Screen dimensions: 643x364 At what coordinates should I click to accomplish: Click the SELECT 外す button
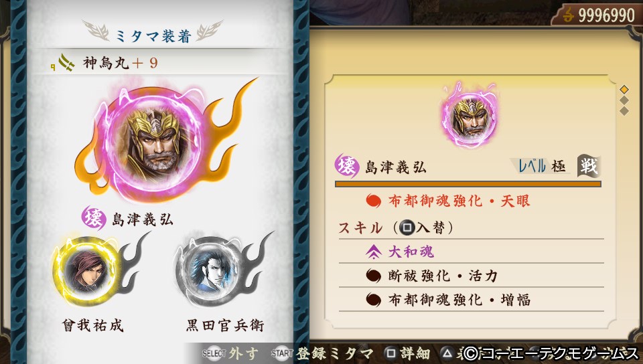[230, 353]
